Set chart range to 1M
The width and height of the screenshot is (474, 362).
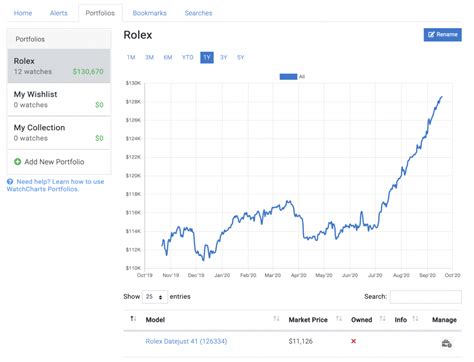131,57
